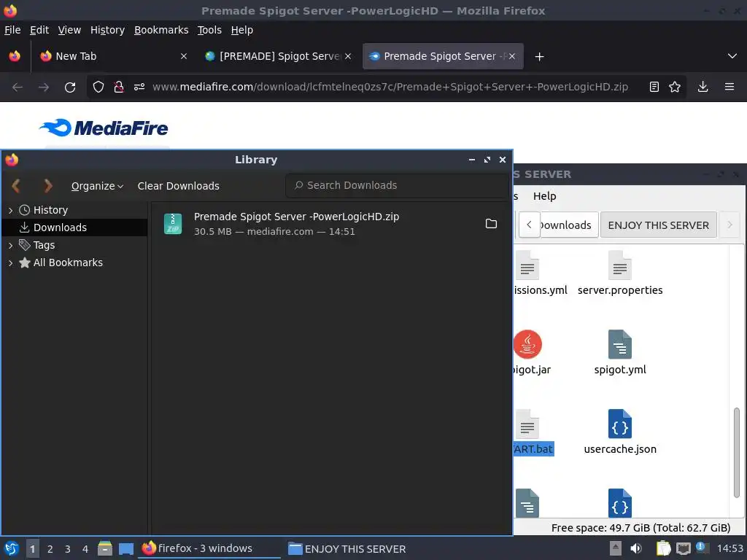Screen dimensions: 747x560
Task: Open file manager launcher on taskbar
Action: click(105, 548)
